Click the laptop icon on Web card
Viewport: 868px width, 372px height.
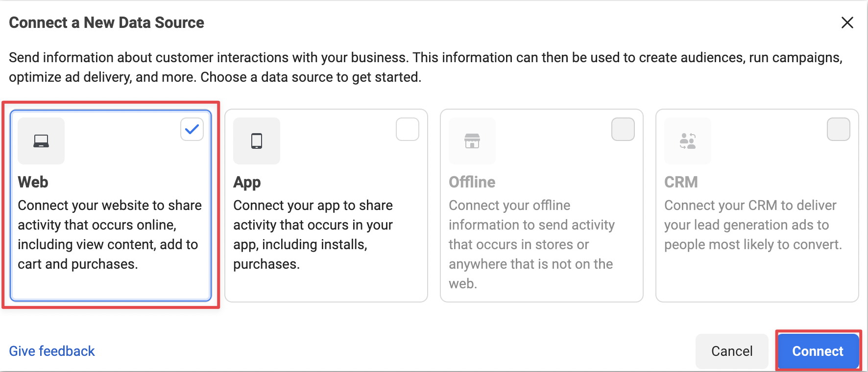[41, 141]
